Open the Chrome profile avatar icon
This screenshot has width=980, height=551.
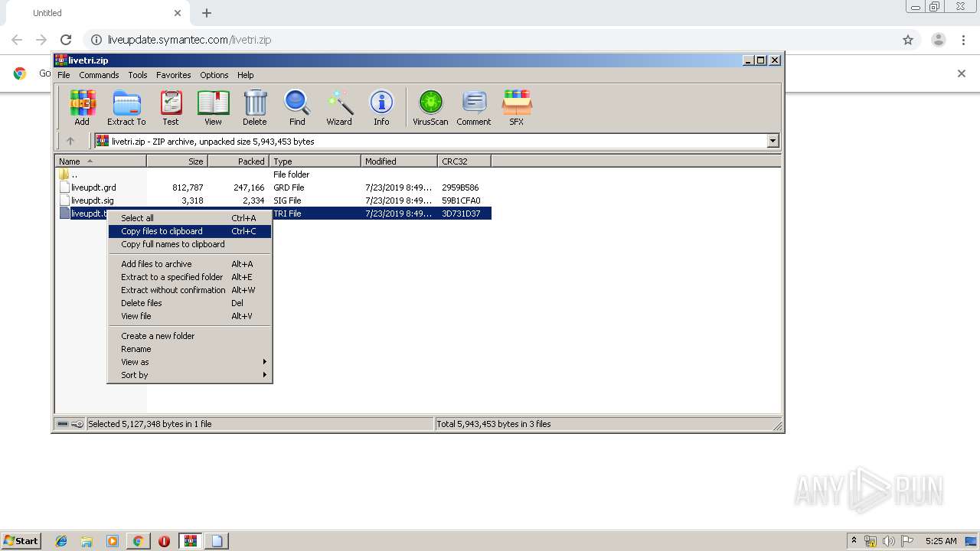point(938,40)
